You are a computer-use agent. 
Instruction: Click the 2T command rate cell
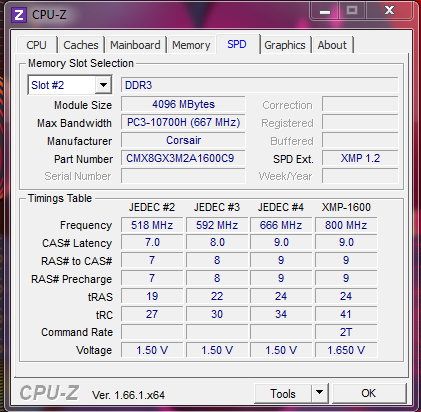click(x=346, y=332)
